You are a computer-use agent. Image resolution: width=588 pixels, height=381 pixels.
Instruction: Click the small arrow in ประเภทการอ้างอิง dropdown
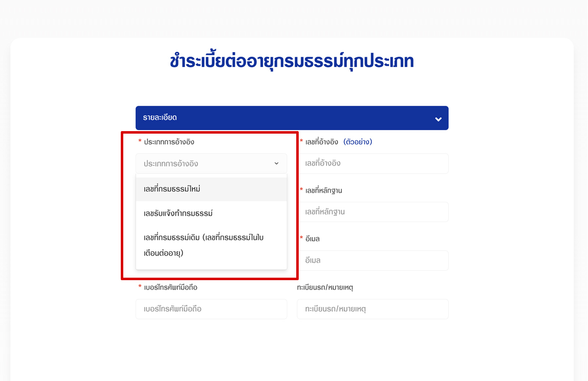[x=277, y=163]
